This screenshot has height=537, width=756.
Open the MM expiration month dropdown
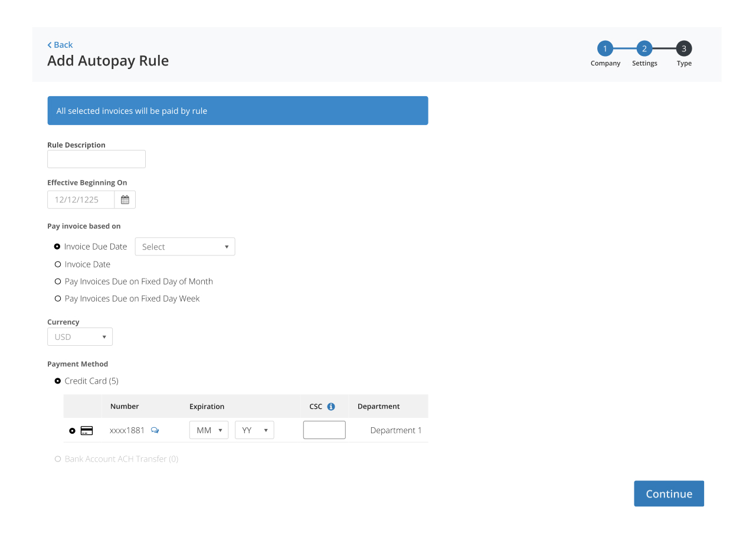[x=209, y=430]
